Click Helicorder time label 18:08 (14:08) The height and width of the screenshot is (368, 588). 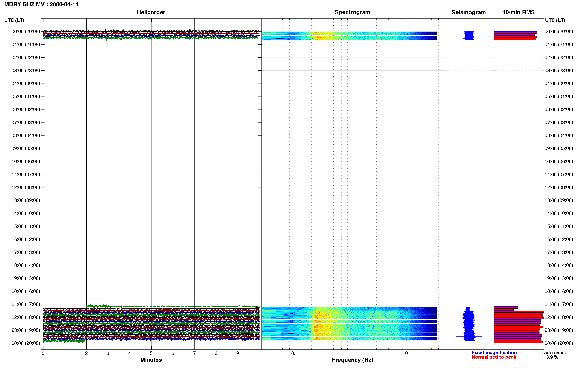[26, 265]
